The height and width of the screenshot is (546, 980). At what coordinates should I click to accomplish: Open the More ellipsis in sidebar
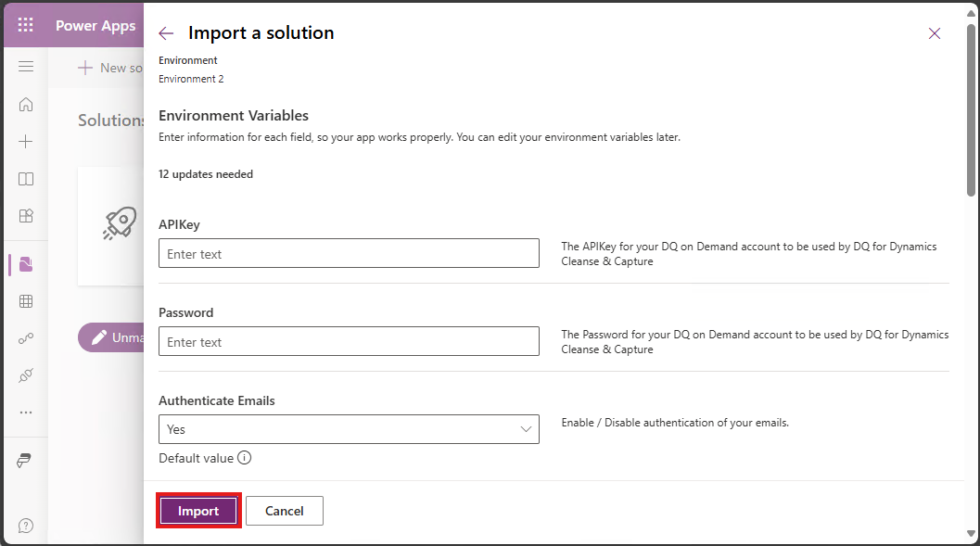(x=26, y=413)
